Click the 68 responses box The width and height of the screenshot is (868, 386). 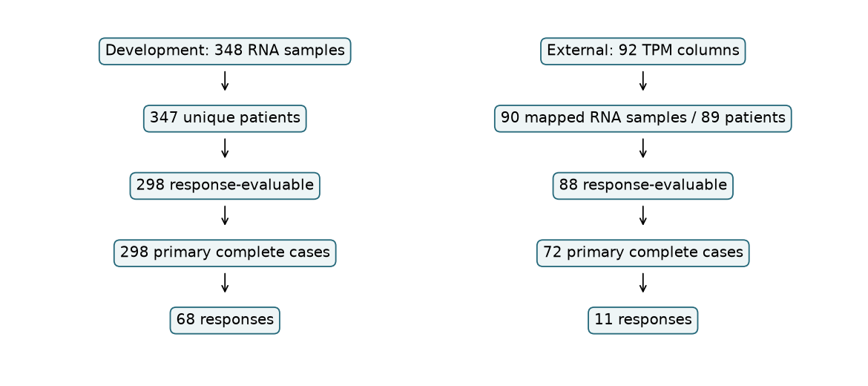pos(225,320)
